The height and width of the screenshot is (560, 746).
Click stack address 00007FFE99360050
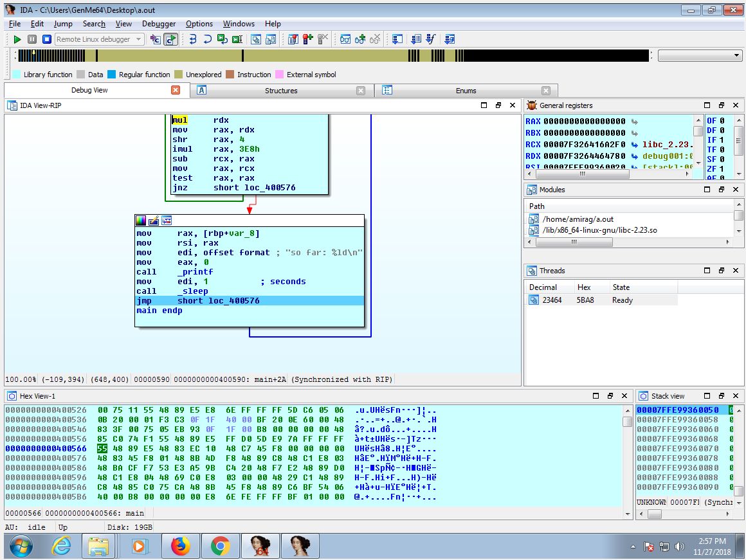(x=678, y=410)
